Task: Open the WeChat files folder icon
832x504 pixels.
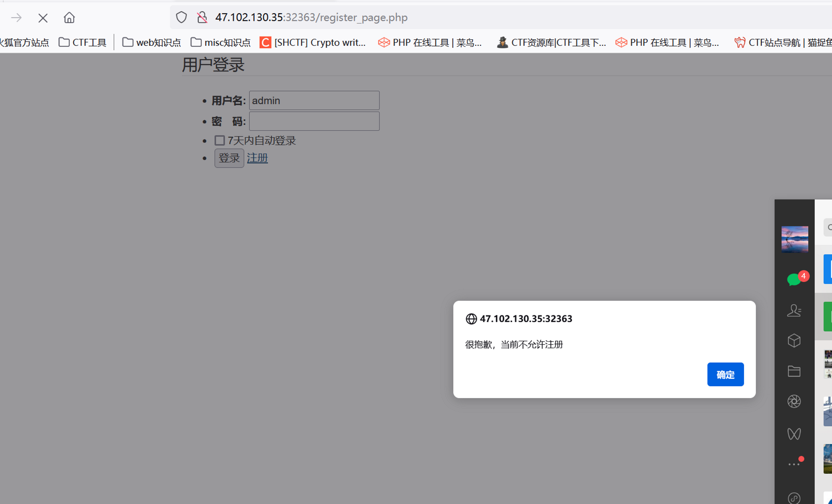Action: coord(794,371)
